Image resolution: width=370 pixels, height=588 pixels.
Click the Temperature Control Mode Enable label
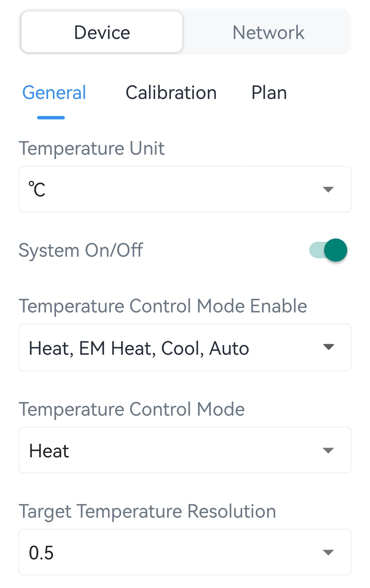pos(163,306)
